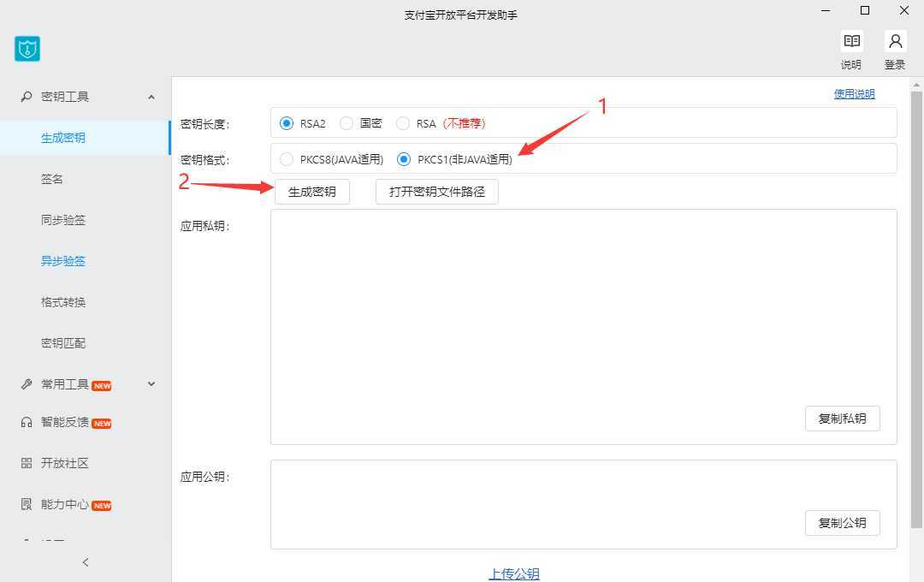Click 复制私钥 to copy private key
The image size is (924, 582).
pyautogui.click(x=842, y=419)
